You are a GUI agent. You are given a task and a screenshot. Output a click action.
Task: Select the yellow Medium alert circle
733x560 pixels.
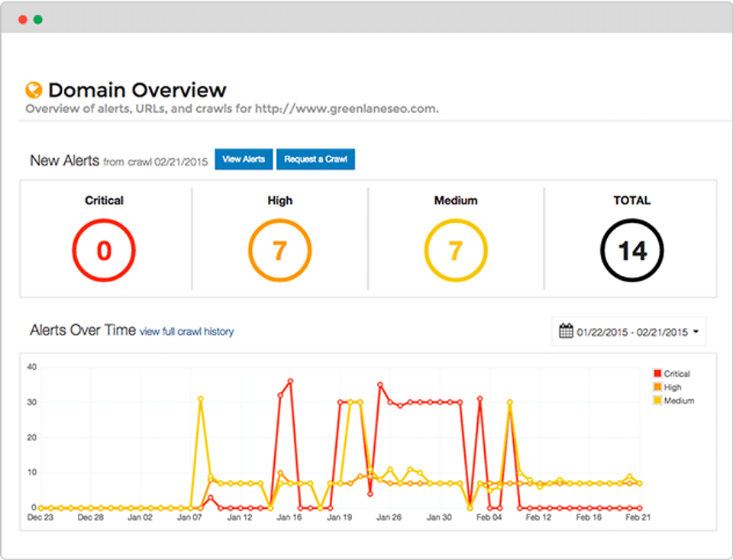click(x=456, y=250)
